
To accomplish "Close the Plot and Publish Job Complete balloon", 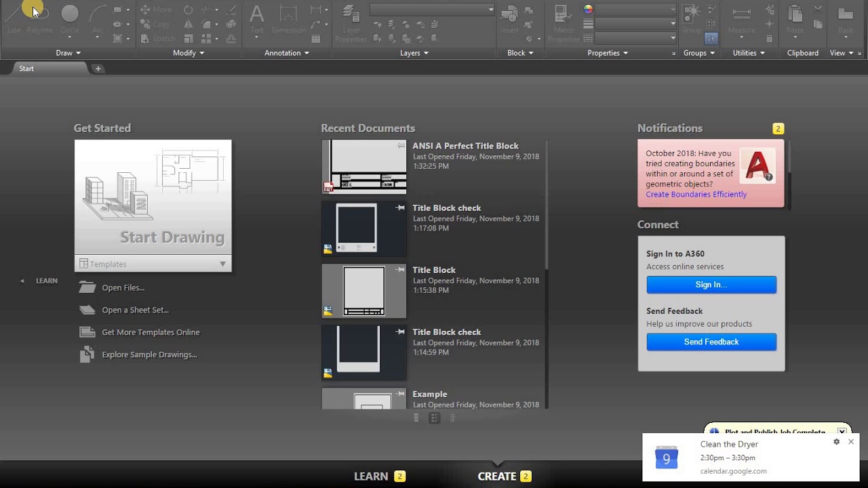I will (x=842, y=431).
